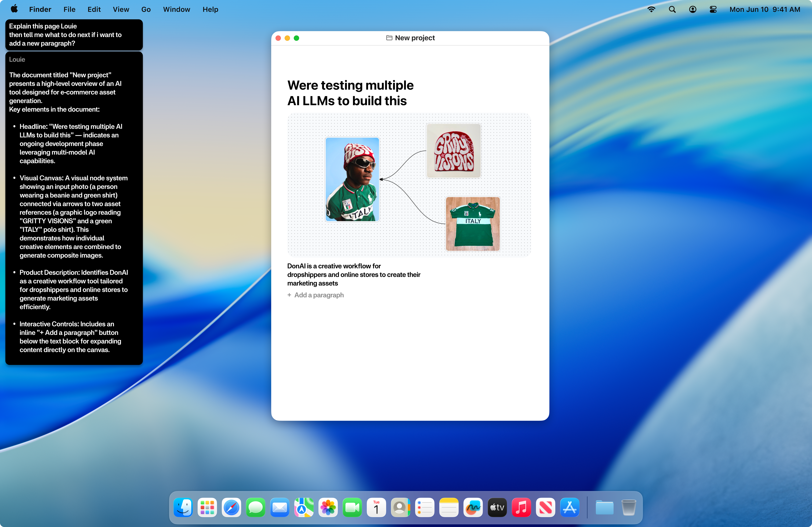
Task: Open Messages from the Dock
Action: tap(255, 507)
